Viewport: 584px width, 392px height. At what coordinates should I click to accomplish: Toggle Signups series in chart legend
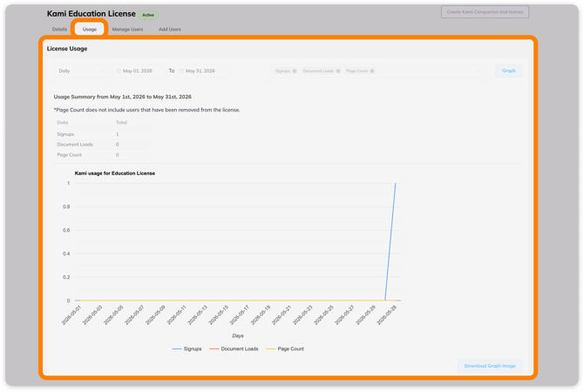[x=187, y=348]
